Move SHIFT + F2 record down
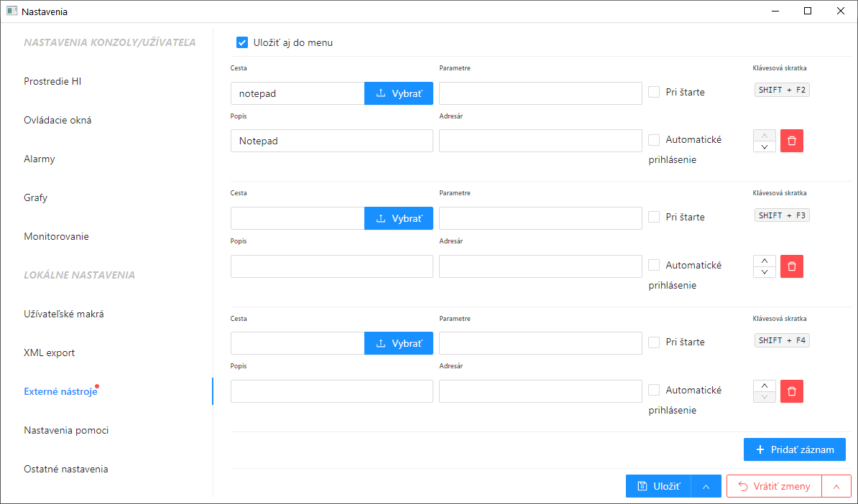Image resolution: width=858 pixels, height=504 pixels. [765, 146]
